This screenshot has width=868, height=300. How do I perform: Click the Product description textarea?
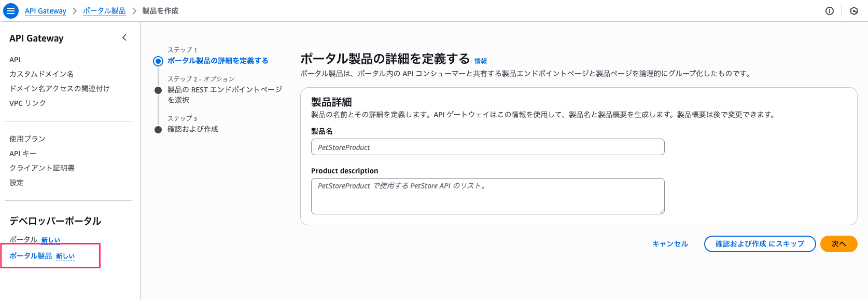coord(487,196)
